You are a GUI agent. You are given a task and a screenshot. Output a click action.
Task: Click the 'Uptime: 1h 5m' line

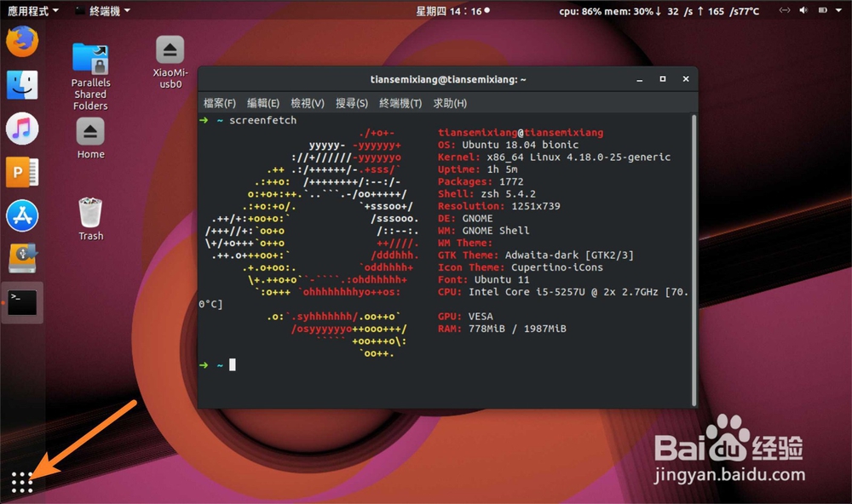pyautogui.click(x=478, y=169)
